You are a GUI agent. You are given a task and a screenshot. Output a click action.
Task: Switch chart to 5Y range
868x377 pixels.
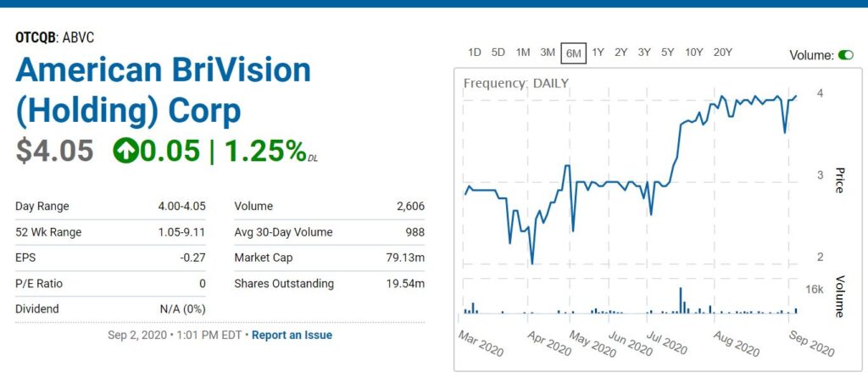[667, 53]
